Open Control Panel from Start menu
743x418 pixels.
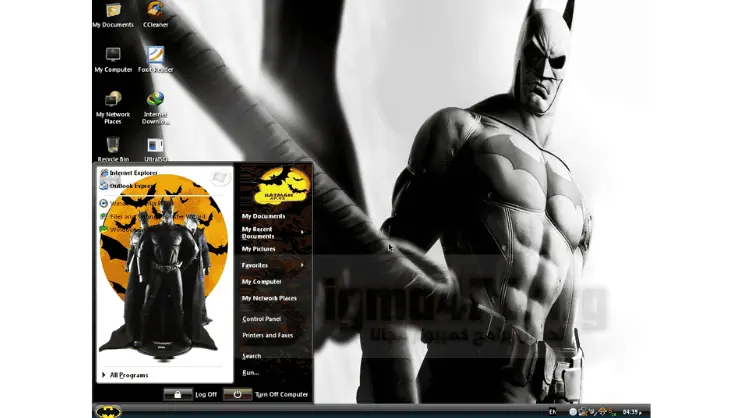click(x=262, y=319)
